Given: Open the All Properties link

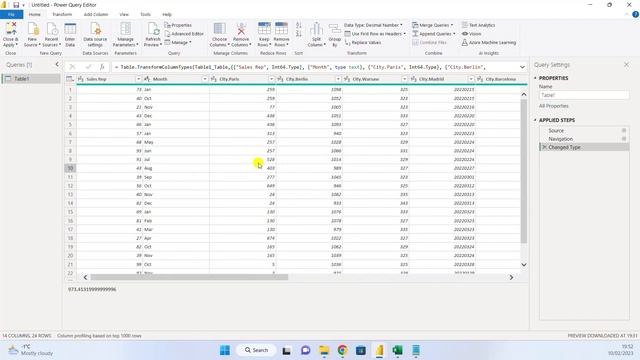Looking at the screenshot, I should [553, 106].
